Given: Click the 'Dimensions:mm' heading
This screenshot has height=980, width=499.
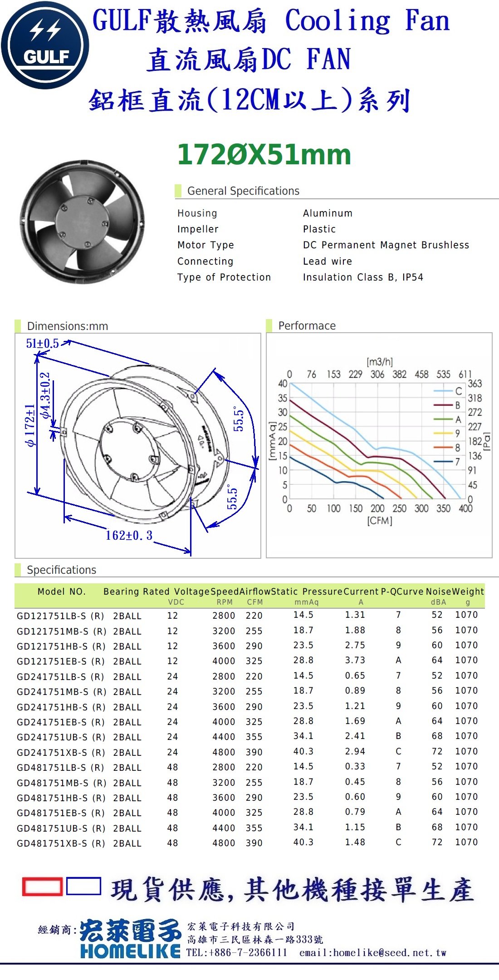Looking at the screenshot, I should click(x=68, y=326).
